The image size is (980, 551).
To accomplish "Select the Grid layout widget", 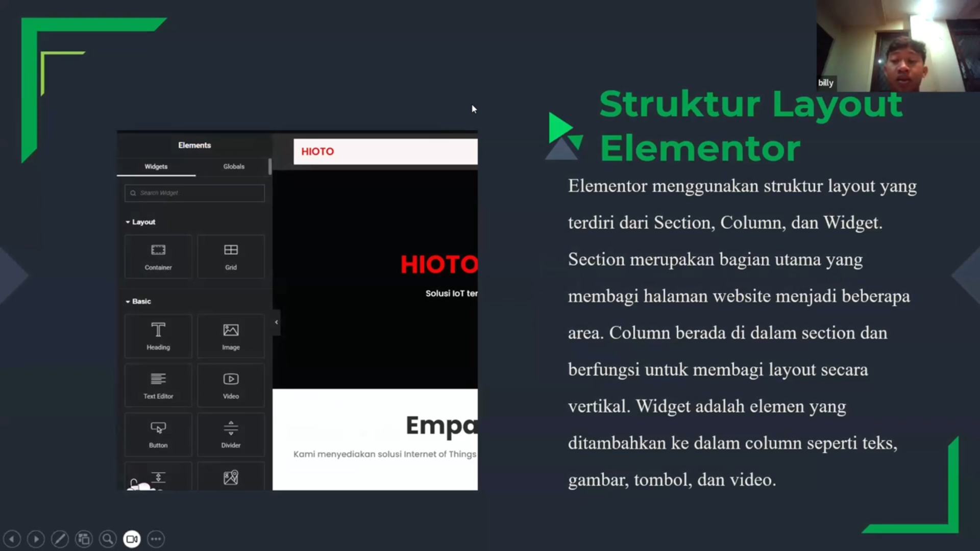I will (x=231, y=256).
